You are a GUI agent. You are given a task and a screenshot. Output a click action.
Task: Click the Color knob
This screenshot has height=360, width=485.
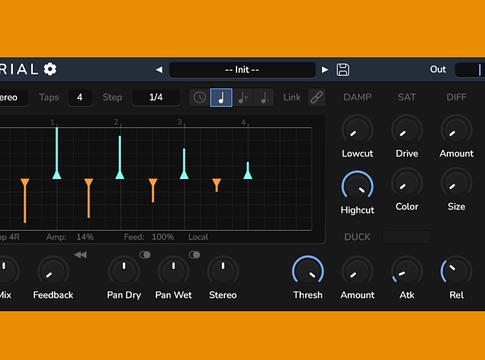(x=407, y=183)
